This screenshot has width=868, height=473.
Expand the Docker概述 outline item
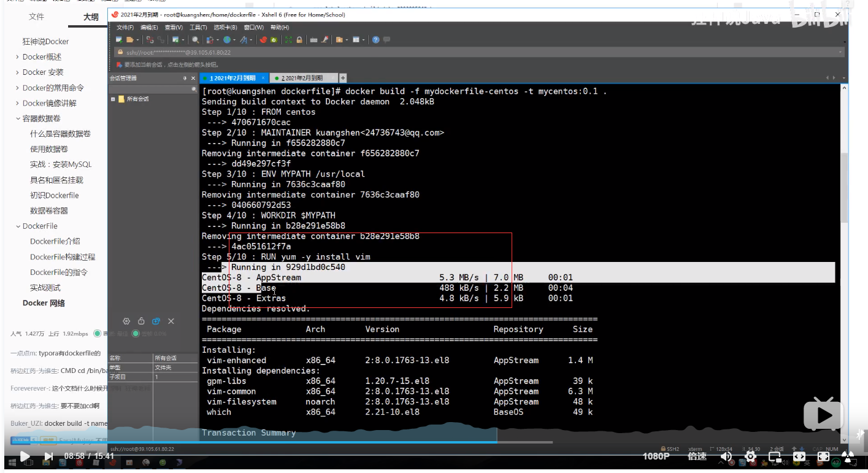(17, 57)
